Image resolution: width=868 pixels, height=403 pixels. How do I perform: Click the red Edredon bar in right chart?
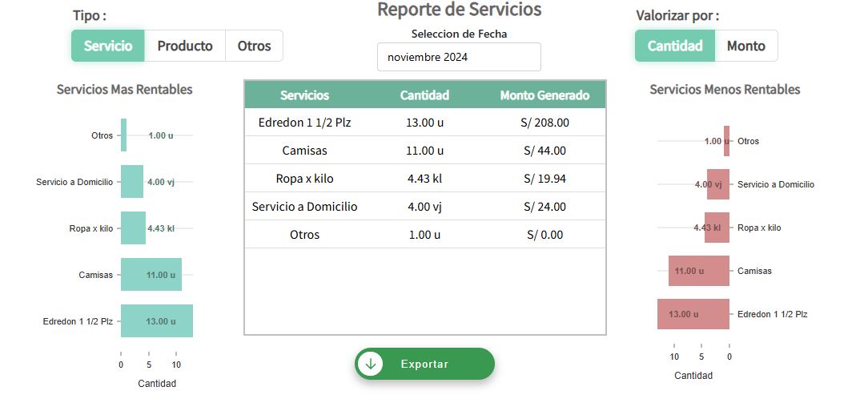click(x=693, y=314)
